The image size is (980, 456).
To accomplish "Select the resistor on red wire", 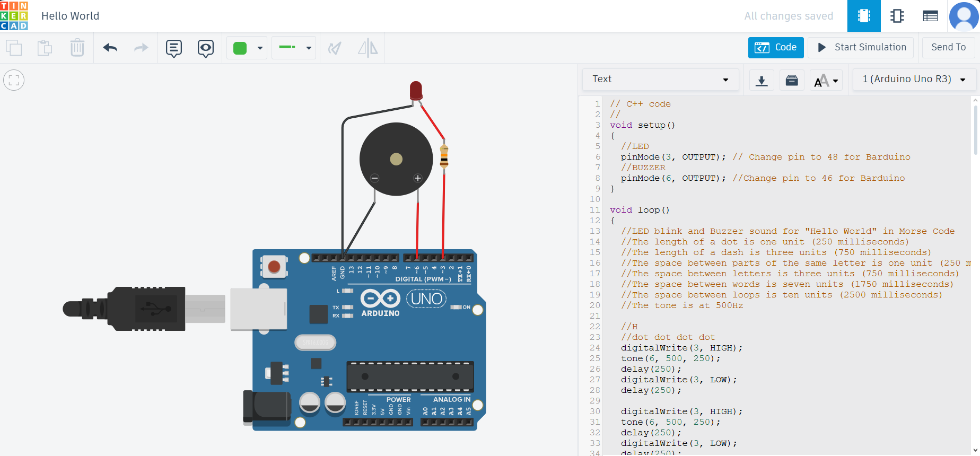I will tap(444, 157).
